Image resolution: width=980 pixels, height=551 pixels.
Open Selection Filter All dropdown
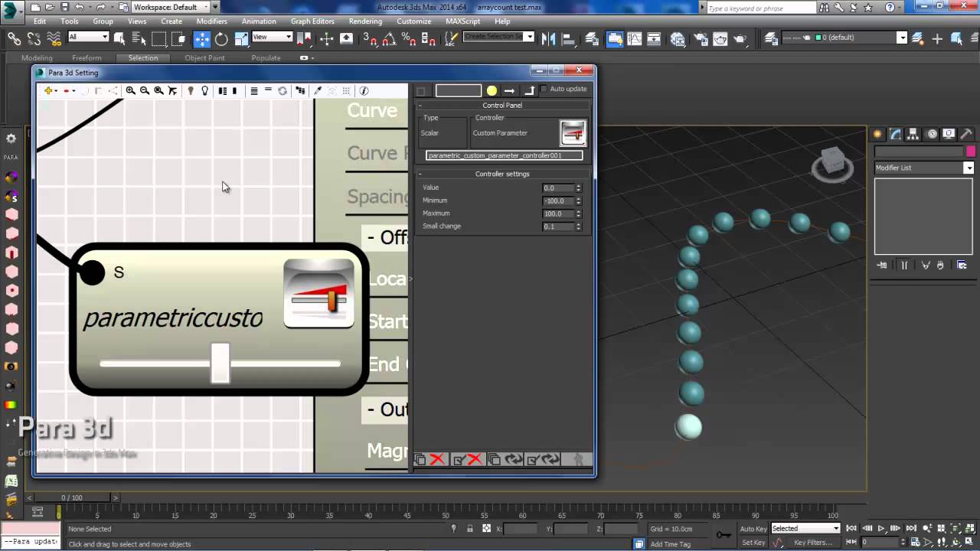88,37
